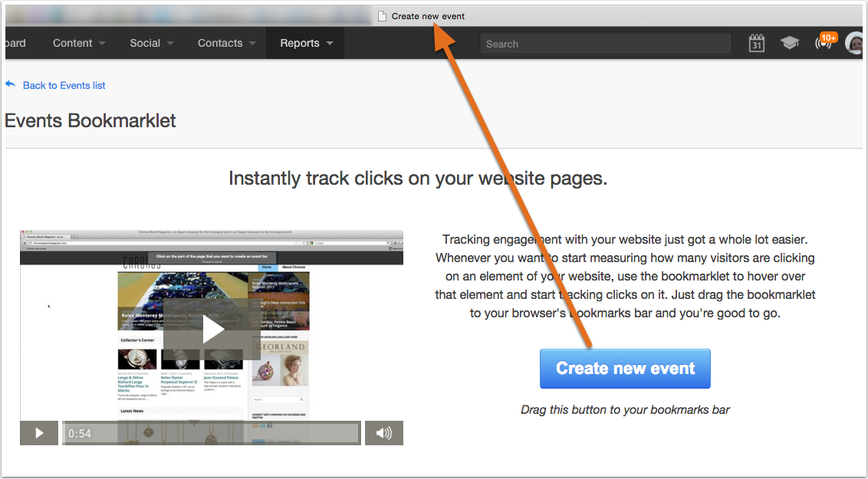Expand the Content dropdown menu
The height and width of the screenshot is (479, 868).
click(79, 43)
